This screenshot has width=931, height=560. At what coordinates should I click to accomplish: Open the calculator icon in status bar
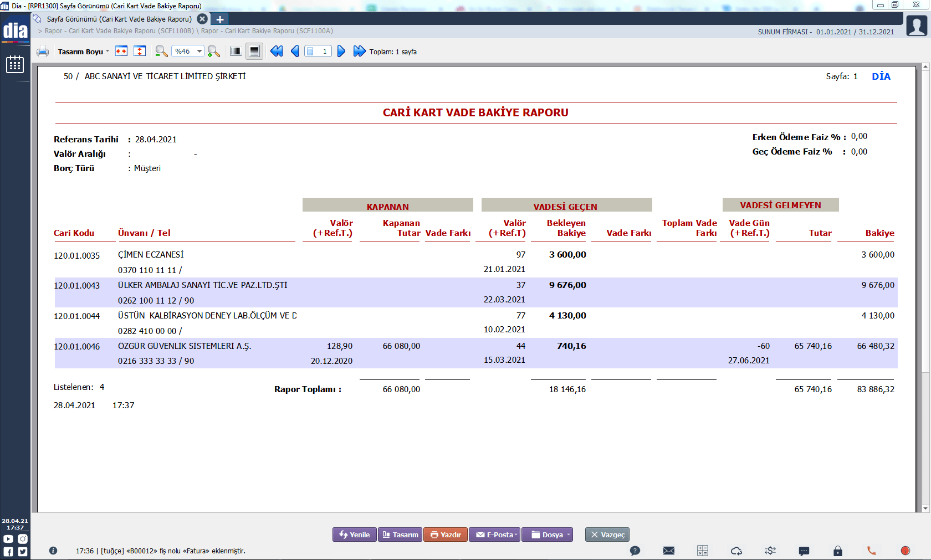[703, 551]
